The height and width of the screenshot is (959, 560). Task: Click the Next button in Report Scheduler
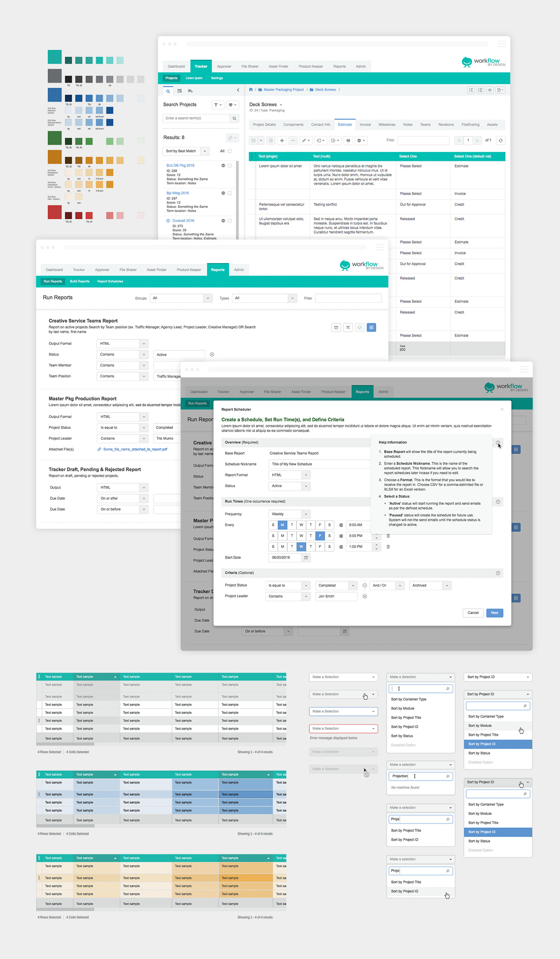click(495, 613)
